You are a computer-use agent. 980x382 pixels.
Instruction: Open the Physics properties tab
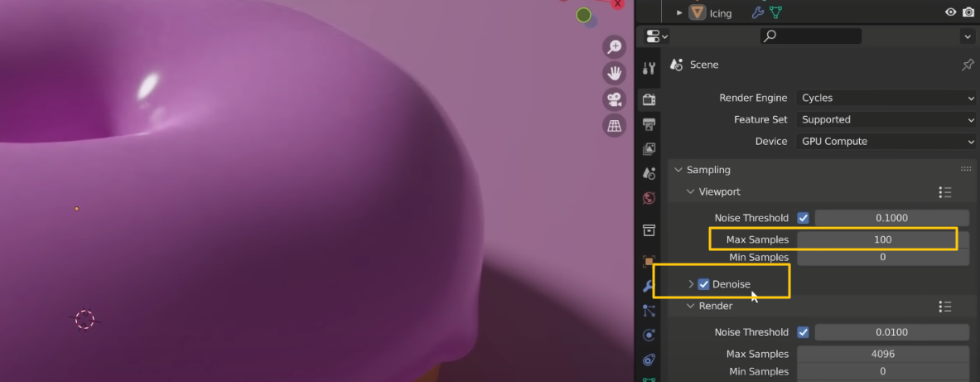pos(649,335)
